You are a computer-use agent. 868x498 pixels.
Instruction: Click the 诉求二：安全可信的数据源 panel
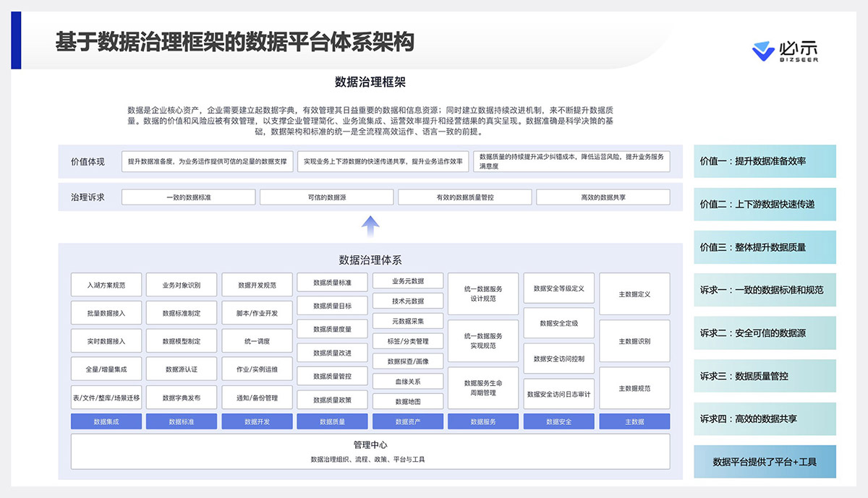tap(765, 333)
